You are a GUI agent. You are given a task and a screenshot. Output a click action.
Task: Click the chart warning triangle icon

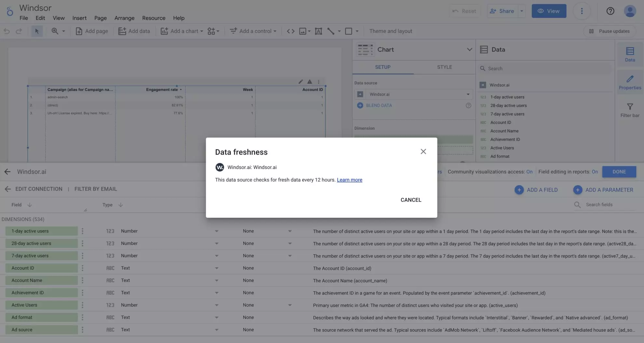[310, 82]
